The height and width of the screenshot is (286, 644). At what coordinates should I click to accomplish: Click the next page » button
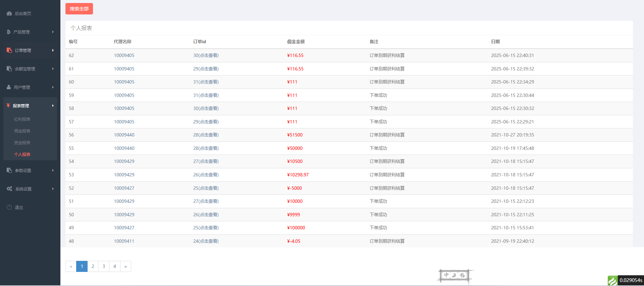[126, 266]
